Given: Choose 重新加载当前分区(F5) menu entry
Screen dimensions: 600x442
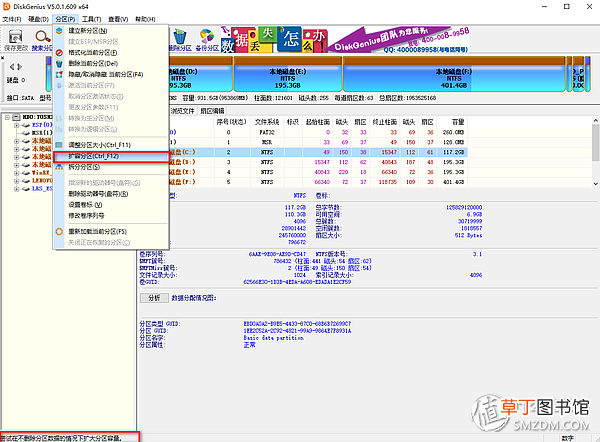Looking at the screenshot, I should [x=111, y=232].
